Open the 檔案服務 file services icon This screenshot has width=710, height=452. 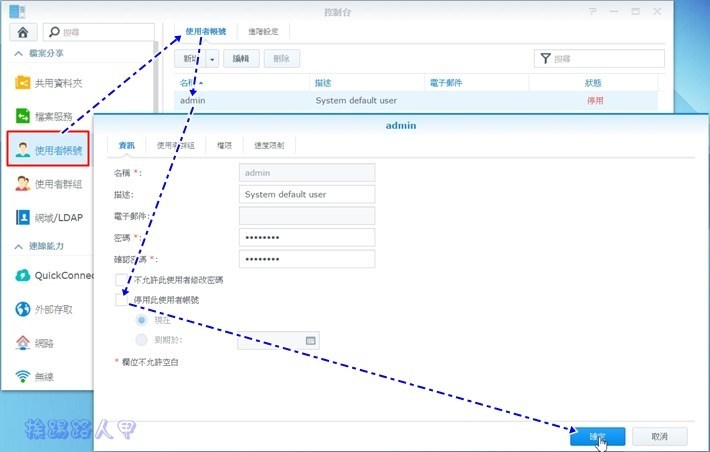[23, 116]
